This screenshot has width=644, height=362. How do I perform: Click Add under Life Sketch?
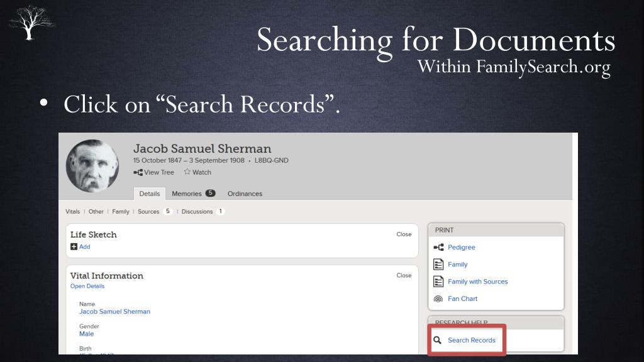[85, 246]
